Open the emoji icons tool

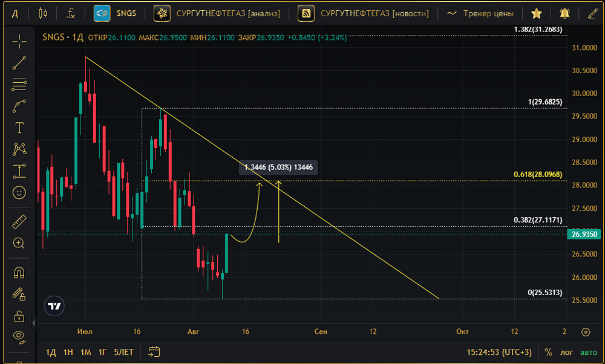[19, 192]
